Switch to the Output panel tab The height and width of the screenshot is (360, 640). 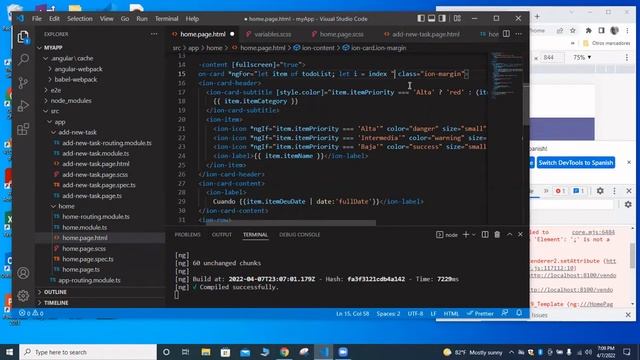coord(222,235)
